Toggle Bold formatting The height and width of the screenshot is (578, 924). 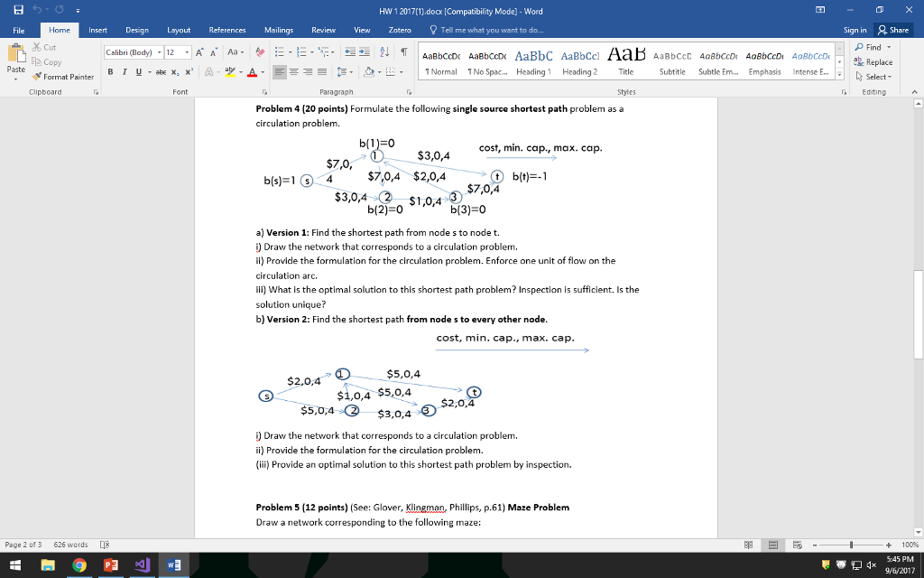click(x=111, y=71)
